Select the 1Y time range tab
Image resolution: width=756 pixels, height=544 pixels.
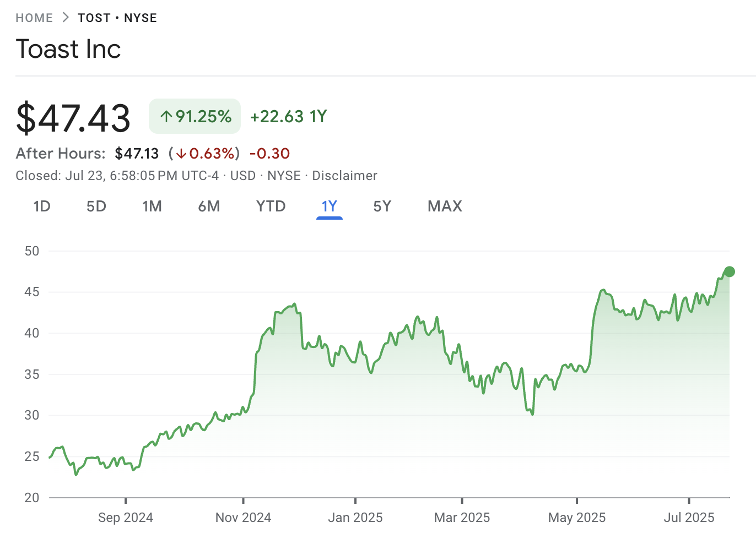[x=330, y=206]
